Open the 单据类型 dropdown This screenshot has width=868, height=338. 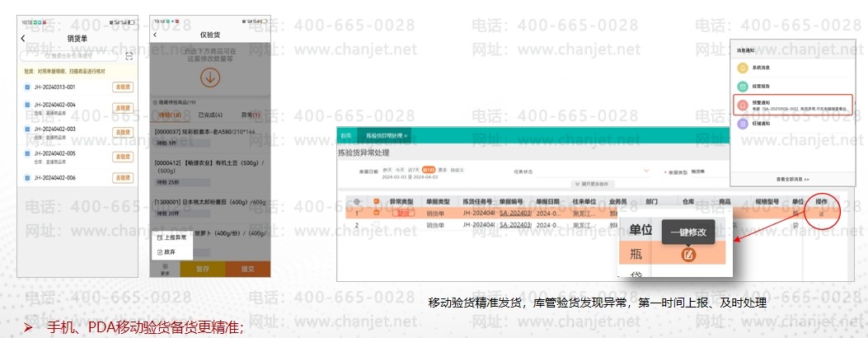coord(717,171)
